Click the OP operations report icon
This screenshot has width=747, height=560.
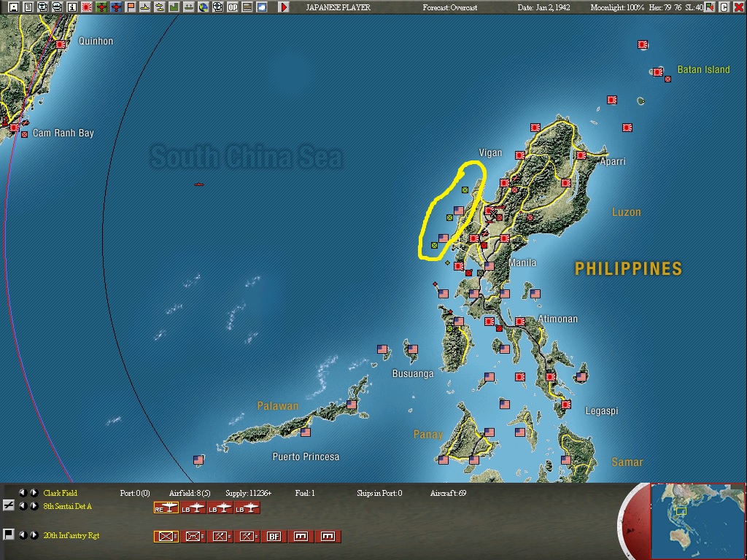coord(233,6)
